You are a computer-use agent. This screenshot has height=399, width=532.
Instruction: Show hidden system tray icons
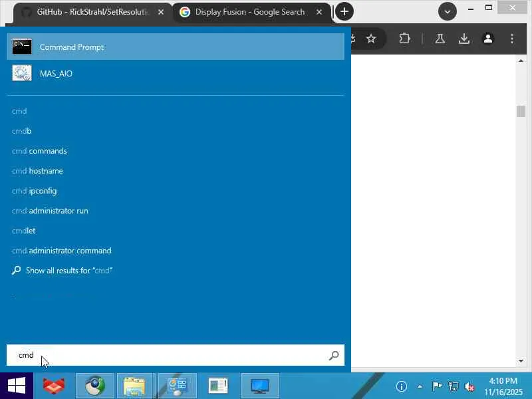(x=420, y=386)
